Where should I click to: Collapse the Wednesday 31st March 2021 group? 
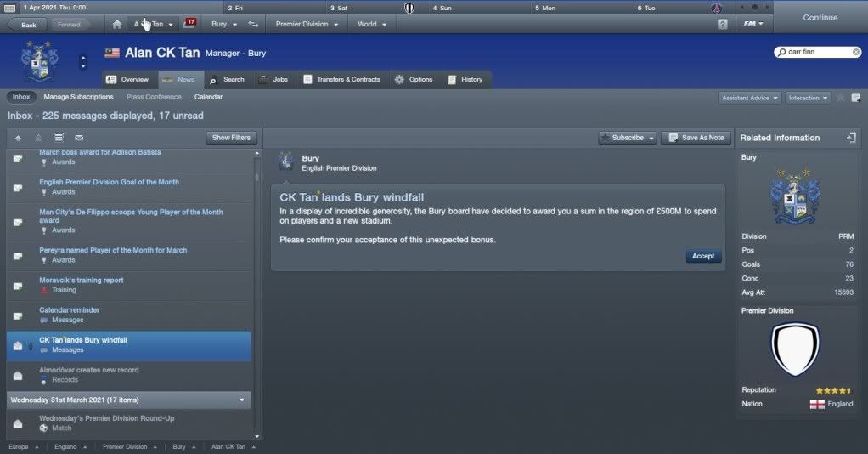(242, 400)
